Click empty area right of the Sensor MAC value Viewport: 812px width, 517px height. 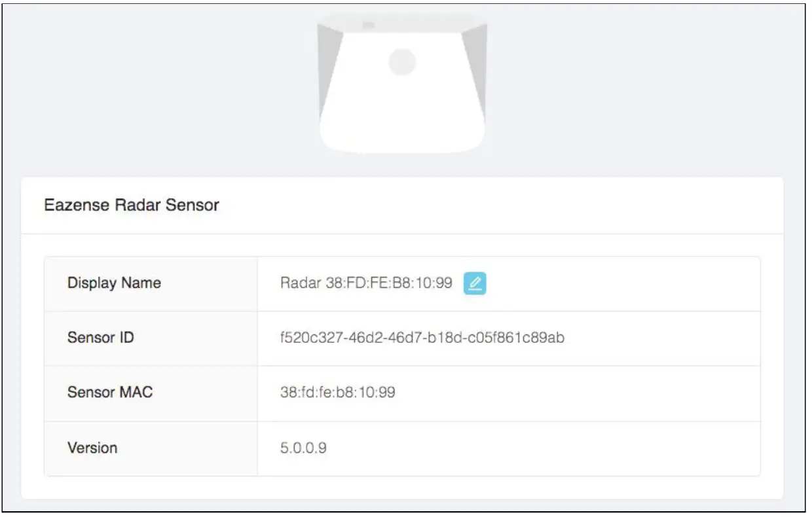[x=576, y=393]
